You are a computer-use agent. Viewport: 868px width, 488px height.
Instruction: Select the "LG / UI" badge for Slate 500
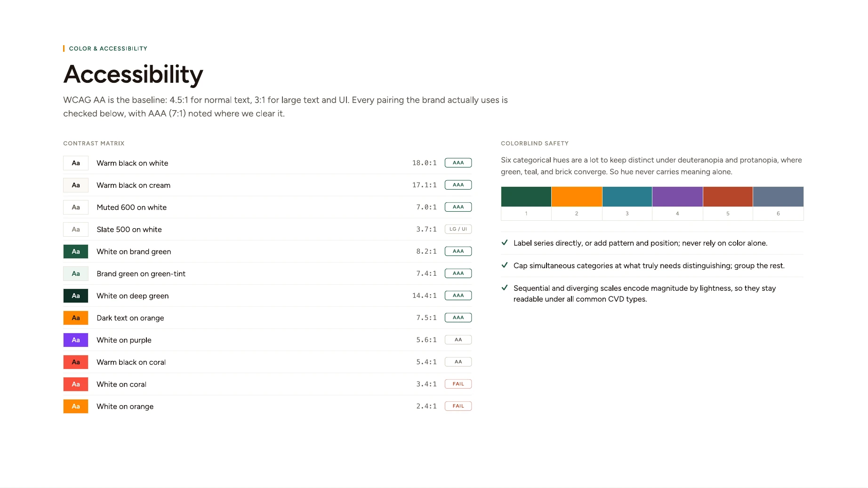point(458,229)
